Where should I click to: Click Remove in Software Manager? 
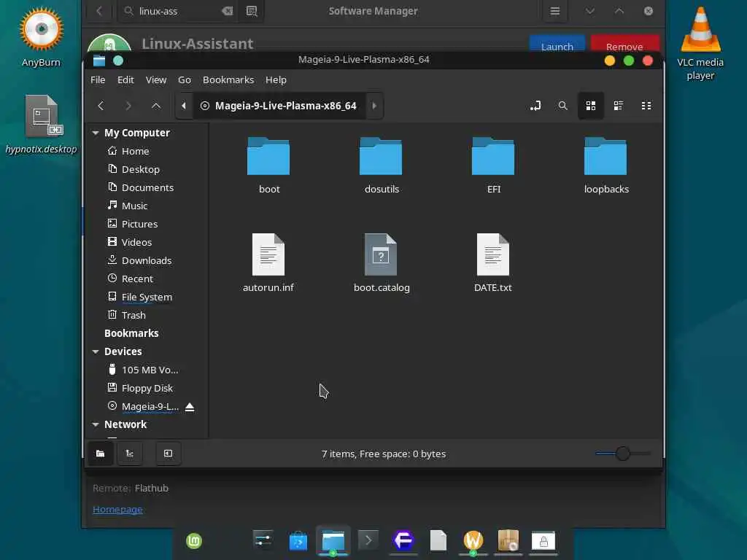[x=624, y=44]
